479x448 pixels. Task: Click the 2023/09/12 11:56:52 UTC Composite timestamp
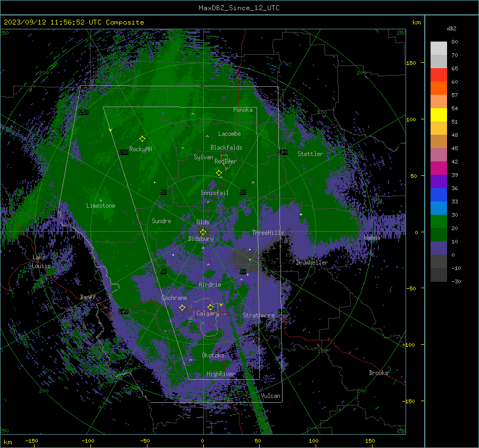pyautogui.click(x=73, y=22)
